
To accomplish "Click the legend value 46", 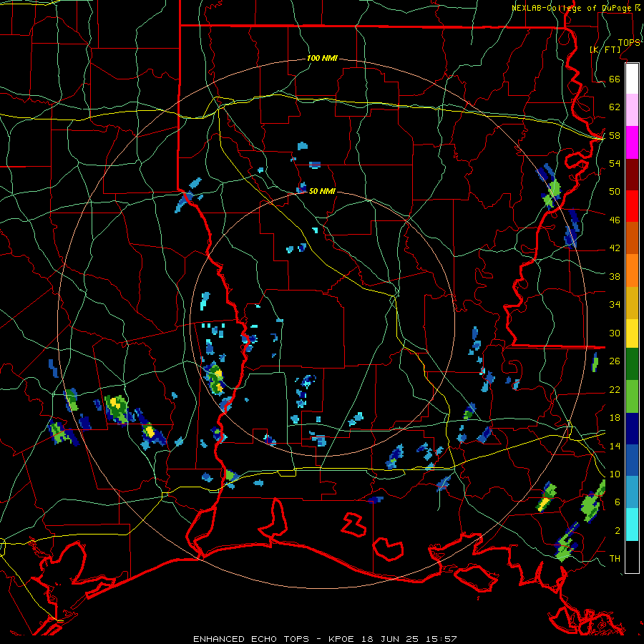I will tap(615, 220).
